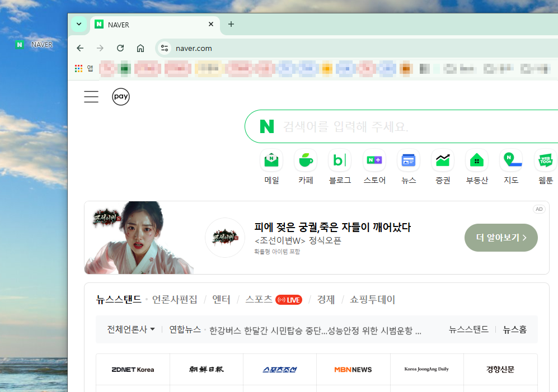Open the 스토어 (Store) shortcut icon
The width and height of the screenshot is (558, 392).
[374, 160]
